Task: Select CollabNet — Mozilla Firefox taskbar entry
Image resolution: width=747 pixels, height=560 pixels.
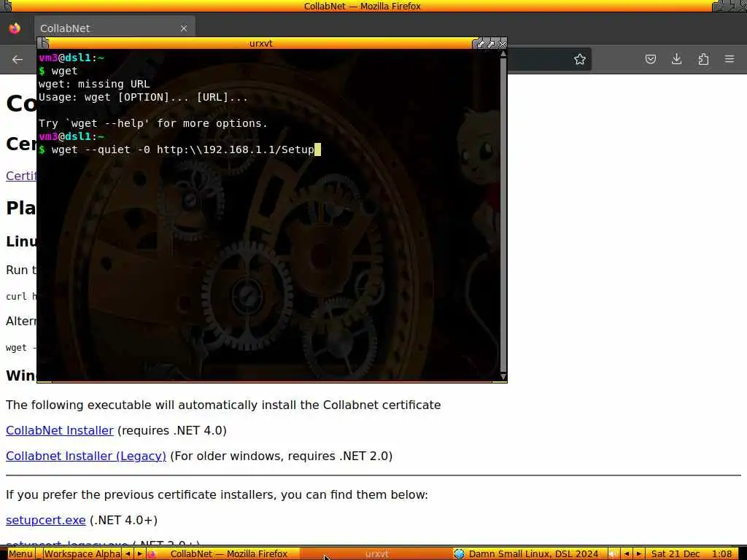Action: [223, 554]
